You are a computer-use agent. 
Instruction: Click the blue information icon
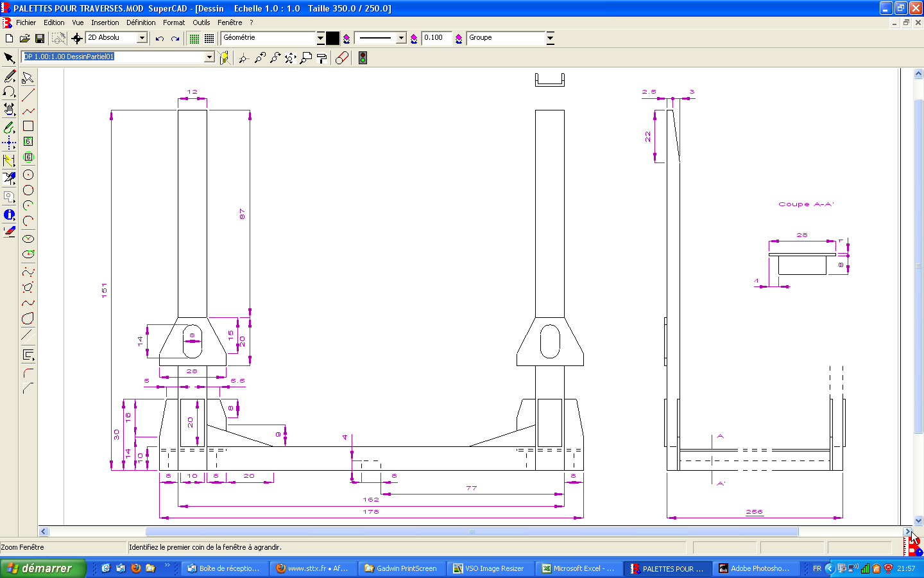coord(9,215)
